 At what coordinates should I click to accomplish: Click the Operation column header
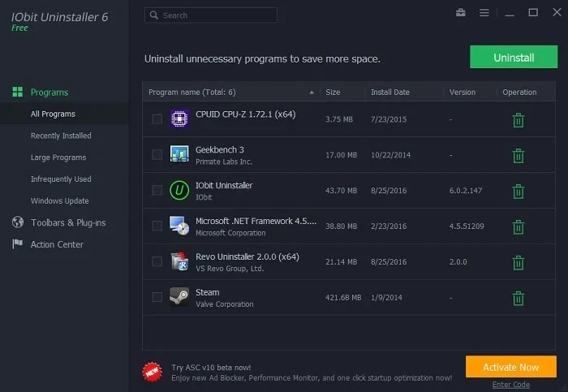pyautogui.click(x=519, y=92)
